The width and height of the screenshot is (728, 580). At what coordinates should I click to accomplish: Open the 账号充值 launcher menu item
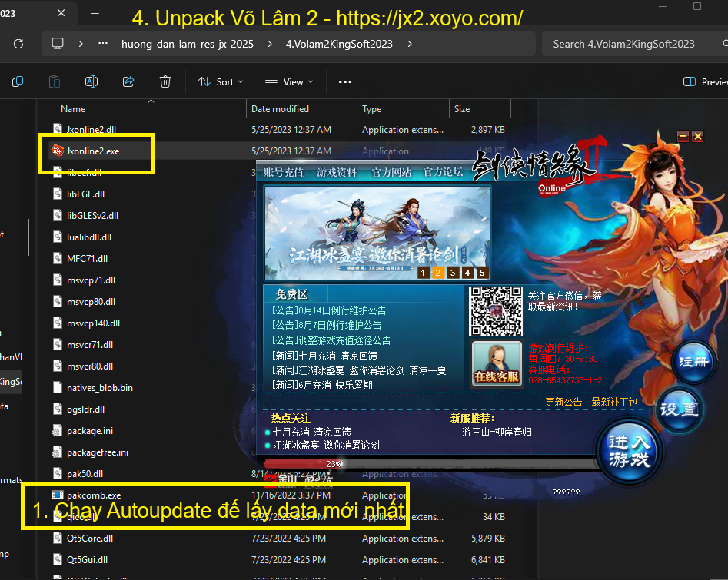284,173
